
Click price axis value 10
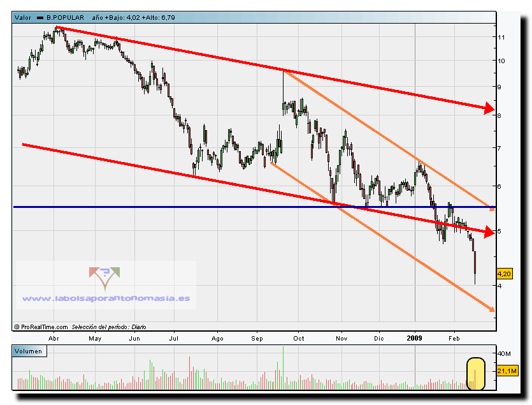(501, 61)
